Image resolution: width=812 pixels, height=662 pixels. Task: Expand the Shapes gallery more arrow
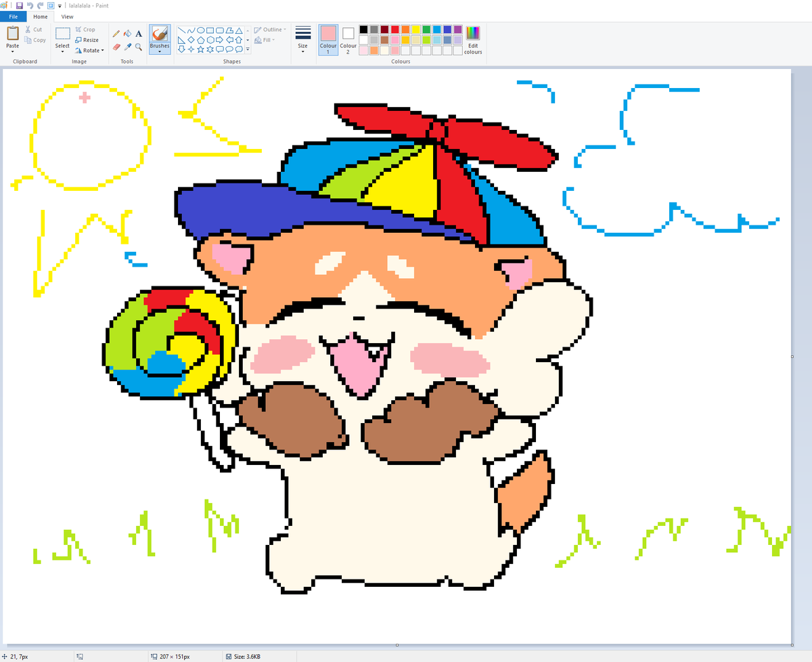pyautogui.click(x=248, y=49)
